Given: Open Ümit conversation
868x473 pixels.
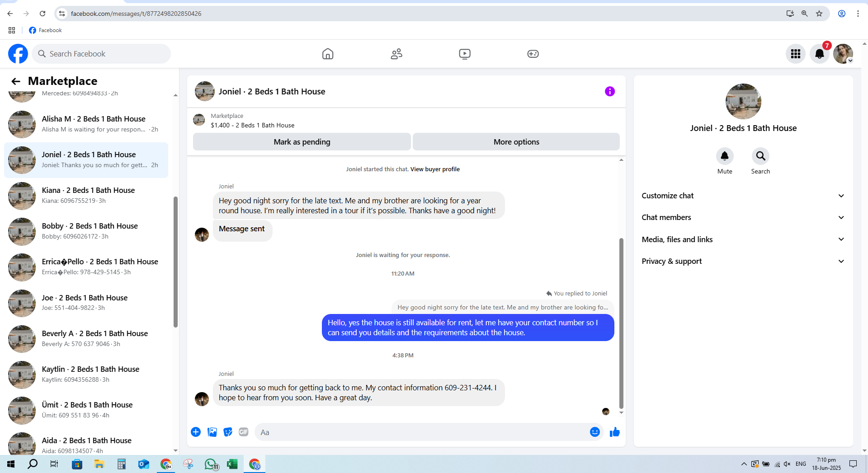Looking at the screenshot, I should 86,410.
